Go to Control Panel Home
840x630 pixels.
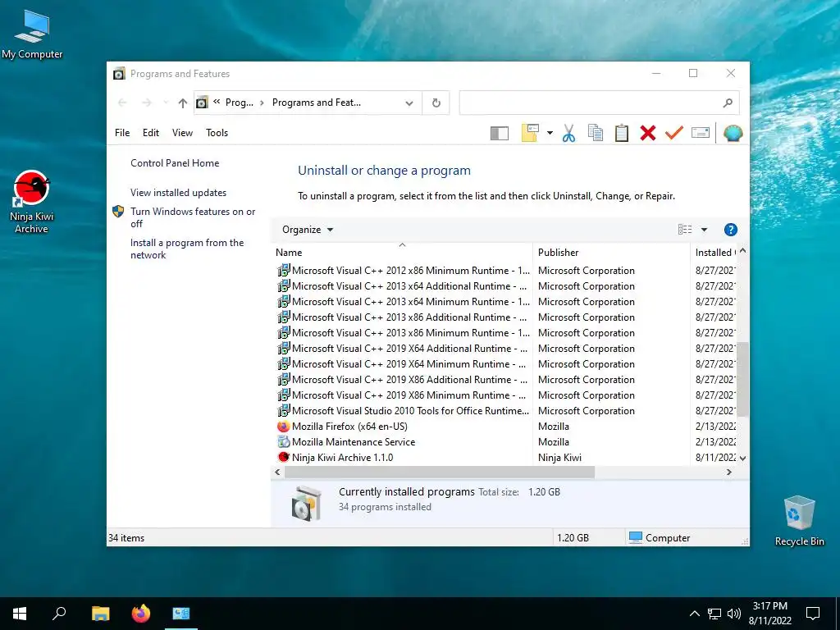point(175,163)
